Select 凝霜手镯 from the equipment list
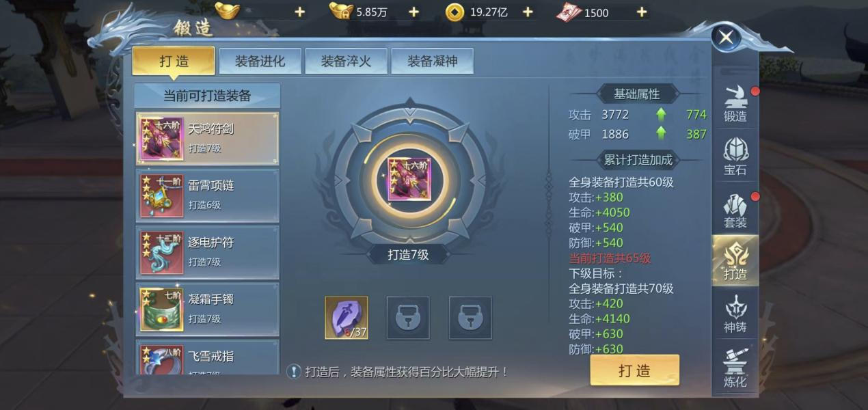 [x=207, y=308]
